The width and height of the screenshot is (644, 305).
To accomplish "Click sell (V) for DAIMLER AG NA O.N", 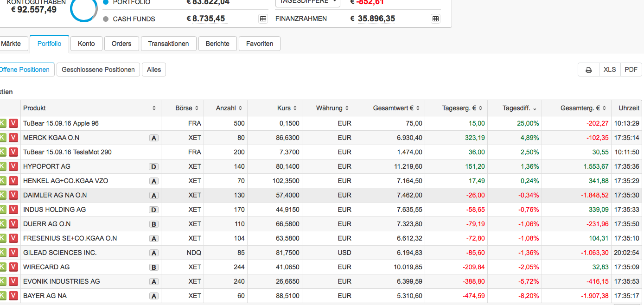I will click(x=13, y=195).
